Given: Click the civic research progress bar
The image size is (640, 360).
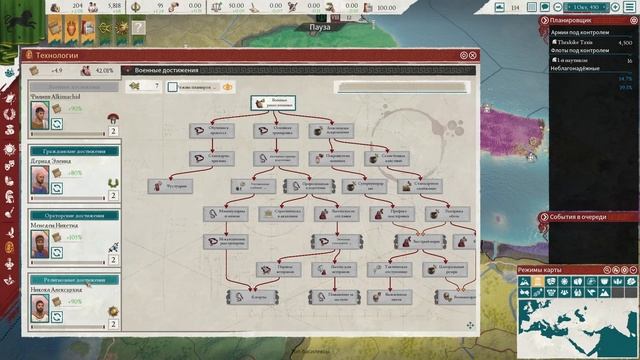Looking at the screenshot, I should [68, 198].
